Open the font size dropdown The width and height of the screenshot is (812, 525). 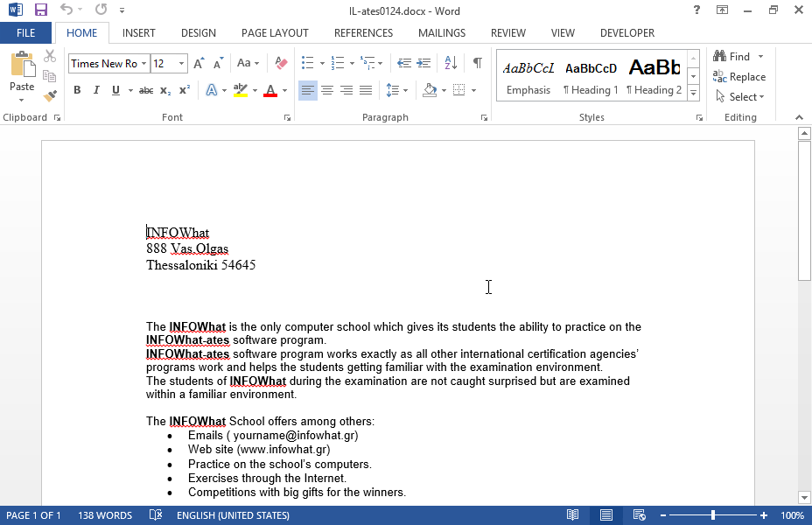click(x=181, y=64)
